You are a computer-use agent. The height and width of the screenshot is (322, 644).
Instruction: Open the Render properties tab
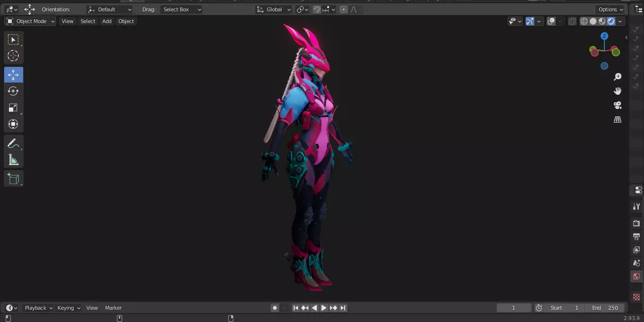pyautogui.click(x=636, y=223)
